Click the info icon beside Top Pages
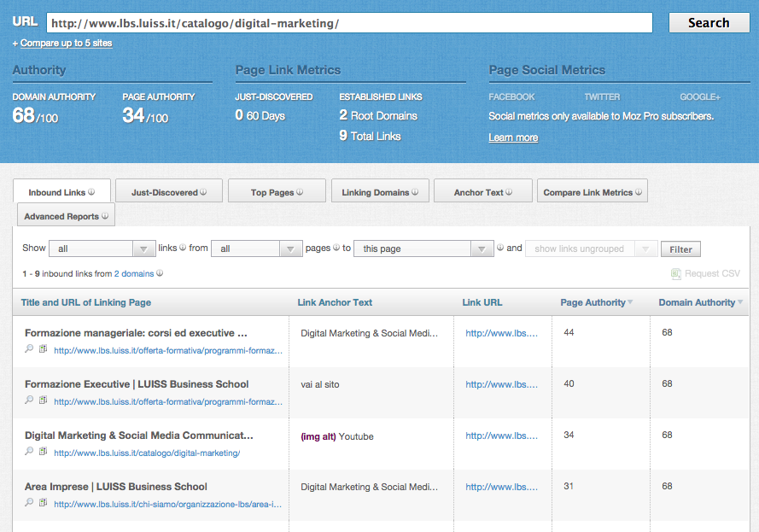The height and width of the screenshot is (532, 759). tap(300, 191)
